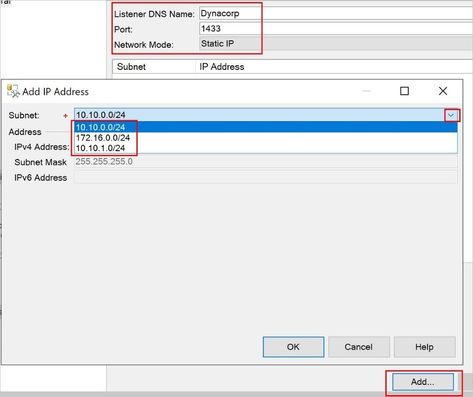Click the Cancel button

tap(359, 347)
